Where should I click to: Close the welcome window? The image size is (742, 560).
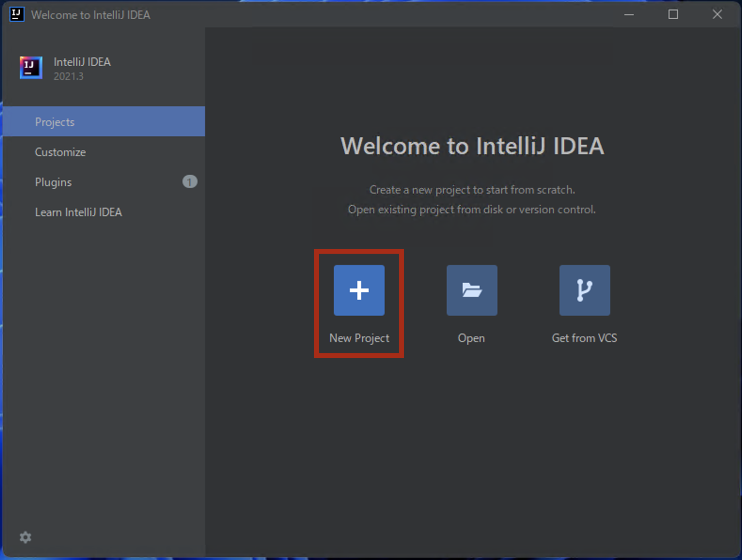(x=717, y=15)
